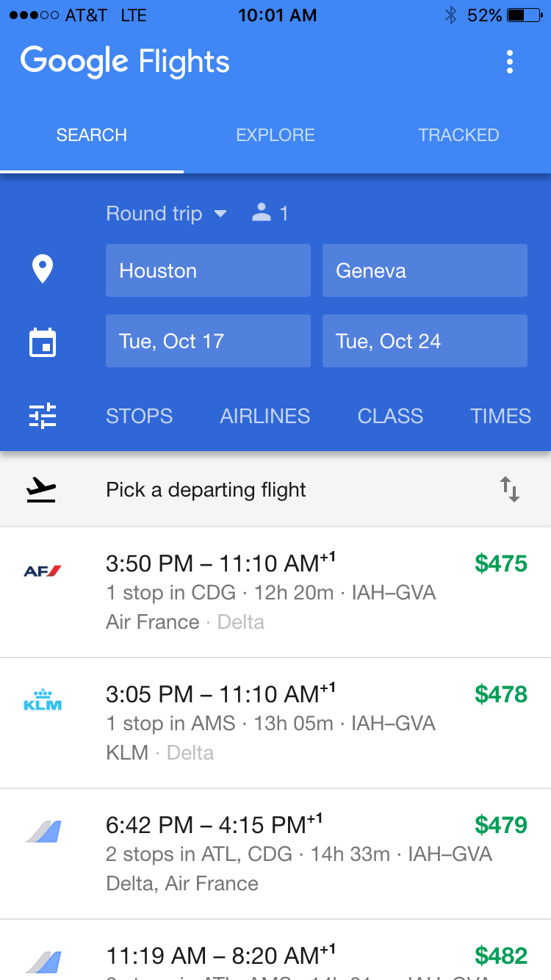Switch to the TRACKED tab
The image size is (551, 980).
click(x=458, y=135)
